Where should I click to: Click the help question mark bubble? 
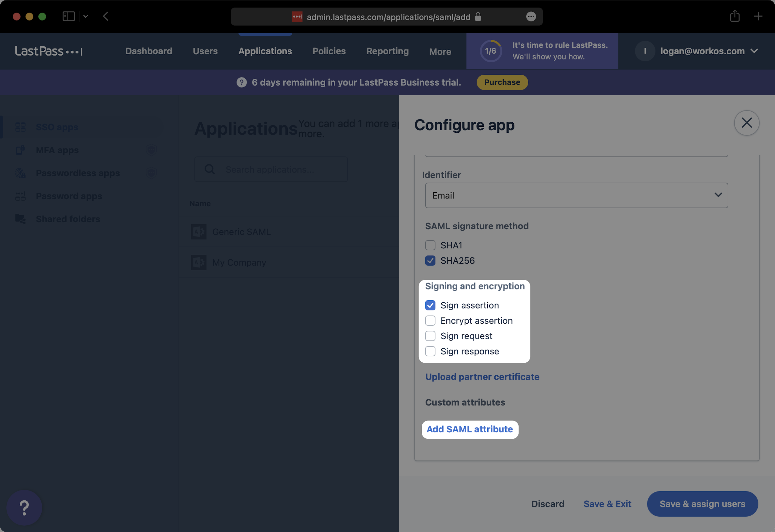coord(24,507)
